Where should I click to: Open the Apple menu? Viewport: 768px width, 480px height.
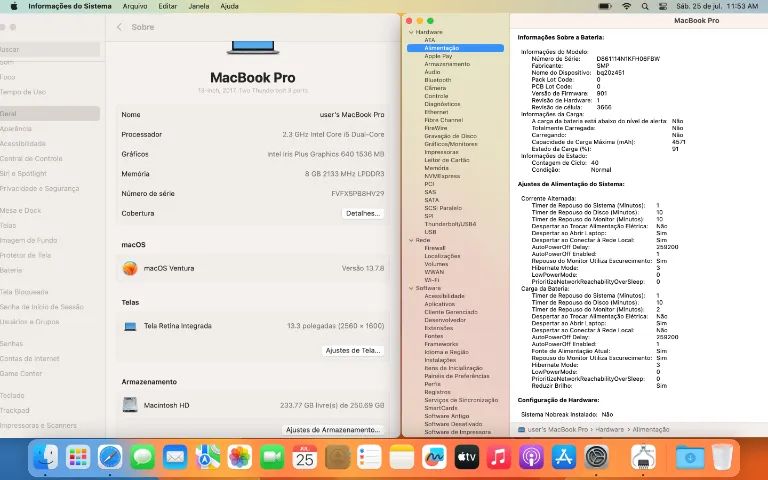(x=14, y=6)
